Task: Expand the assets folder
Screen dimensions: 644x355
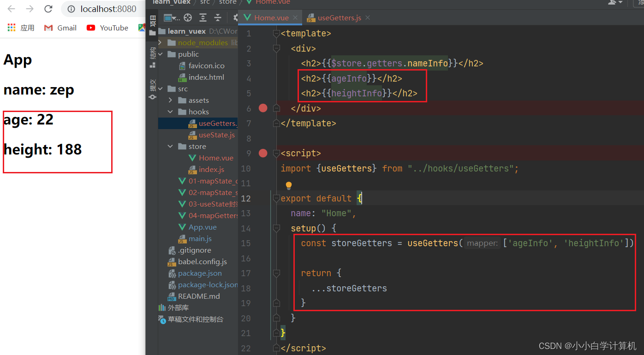Action: (170, 100)
